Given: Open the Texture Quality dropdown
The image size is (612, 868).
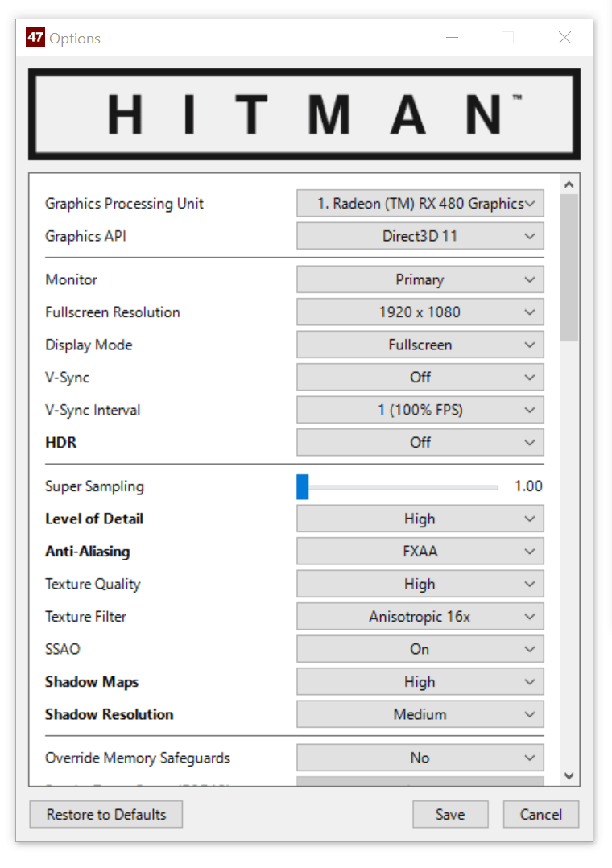Looking at the screenshot, I should pyautogui.click(x=420, y=584).
